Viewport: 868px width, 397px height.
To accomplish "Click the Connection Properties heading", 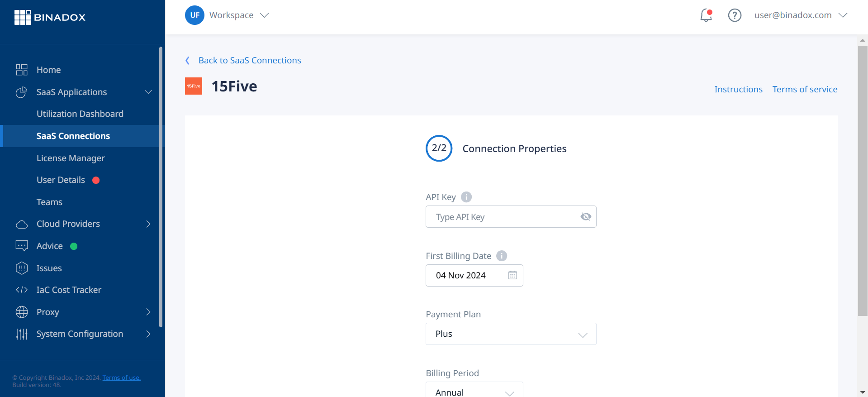I will coord(514,148).
